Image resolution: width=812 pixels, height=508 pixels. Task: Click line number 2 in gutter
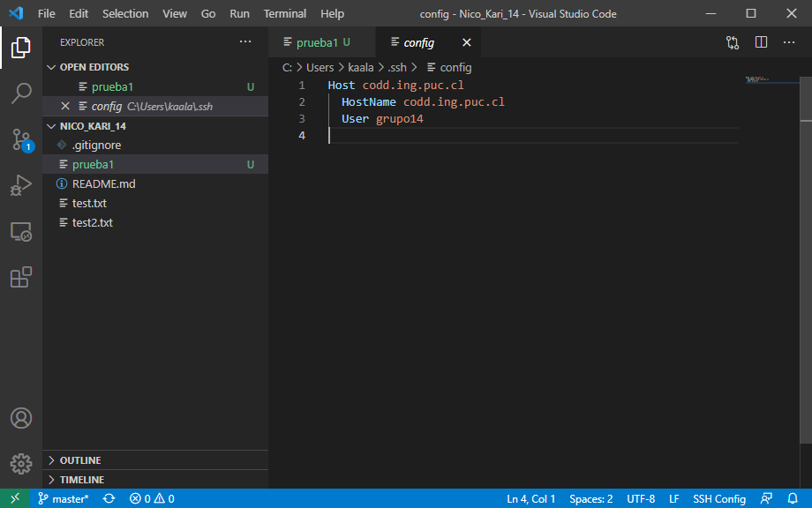[x=302, y=102]
